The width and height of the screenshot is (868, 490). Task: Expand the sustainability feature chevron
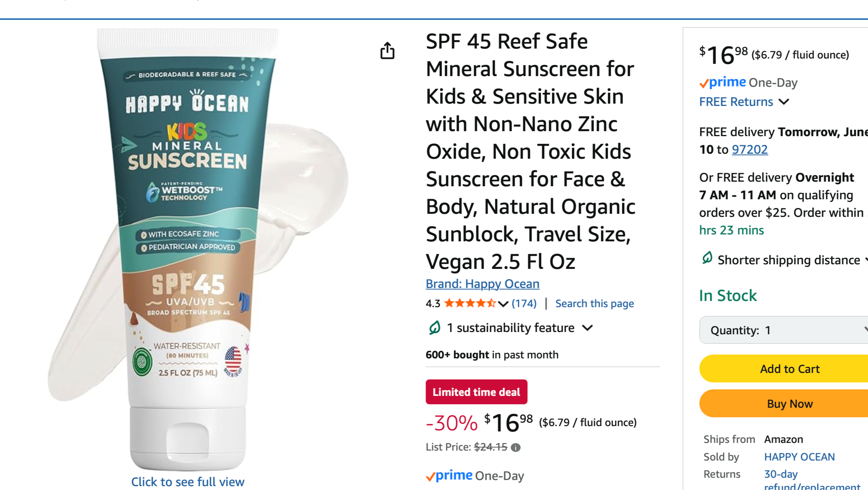[587, 328]
